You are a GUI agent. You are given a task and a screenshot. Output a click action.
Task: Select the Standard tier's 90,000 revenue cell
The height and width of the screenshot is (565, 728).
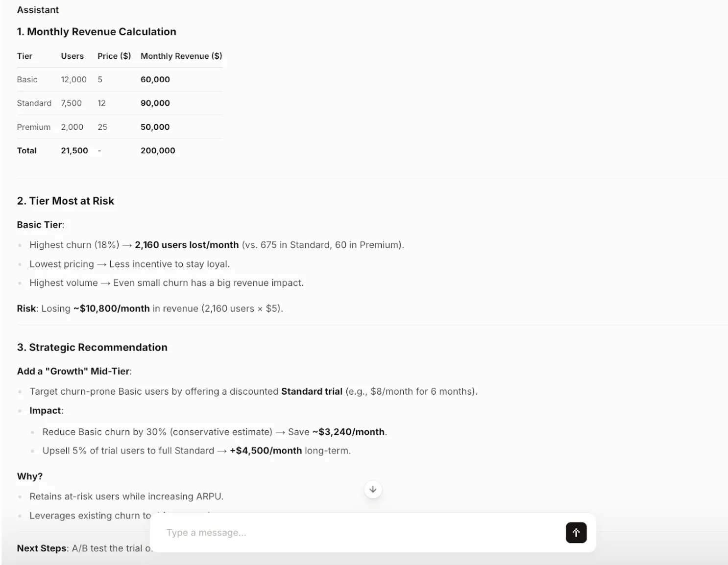pyautogui.click(x=155, y=103)
